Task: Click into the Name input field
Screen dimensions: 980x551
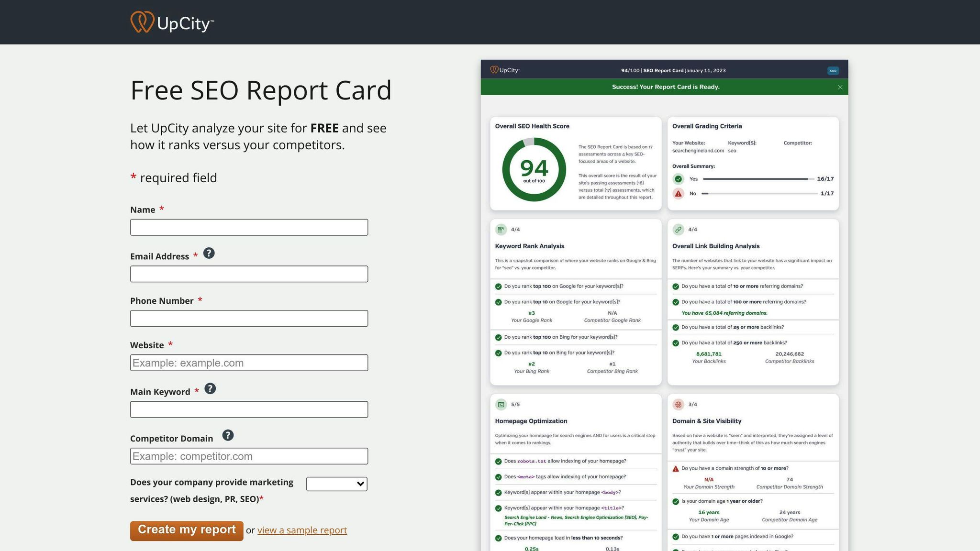Action: (x=249, y=227)
